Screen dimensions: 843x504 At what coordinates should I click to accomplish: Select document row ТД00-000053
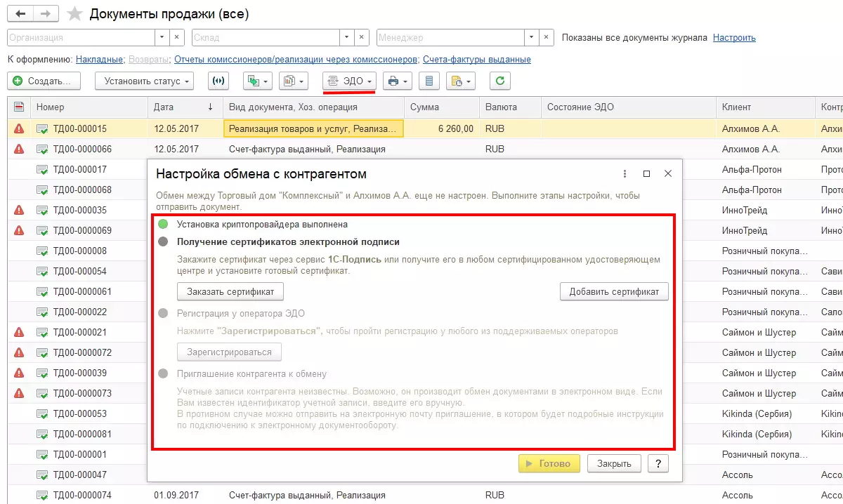click(80, 413)
